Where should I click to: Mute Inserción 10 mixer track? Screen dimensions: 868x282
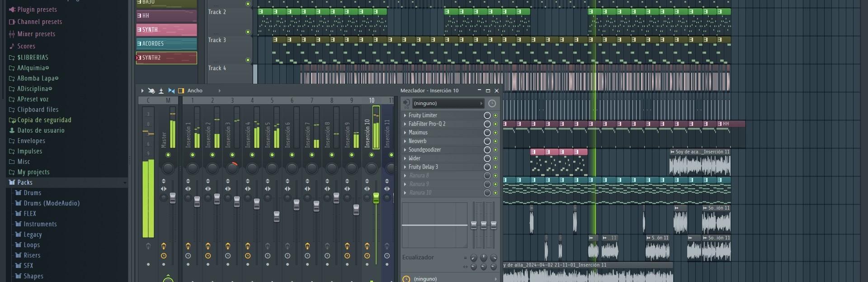[372, 155]
